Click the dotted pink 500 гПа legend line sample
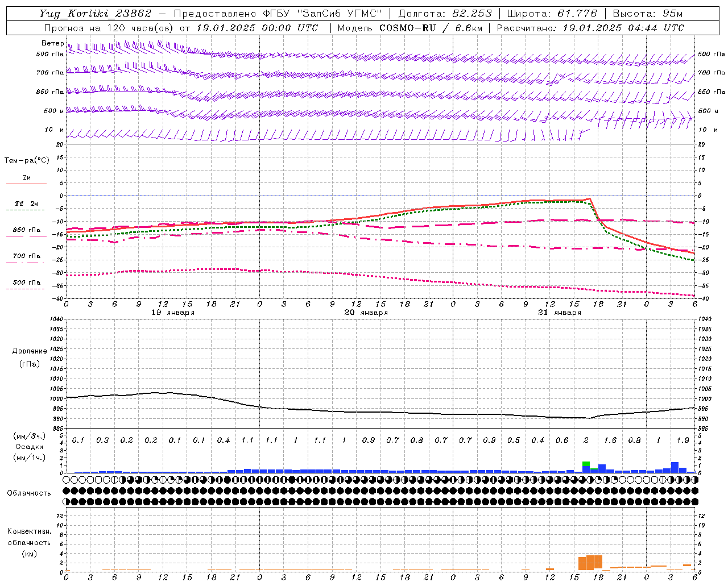 (x=26, y=289)
